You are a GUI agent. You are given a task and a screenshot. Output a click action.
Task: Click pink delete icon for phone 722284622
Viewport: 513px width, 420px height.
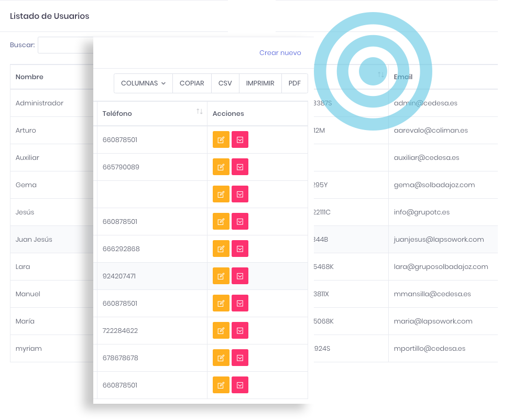(x=240, y=331)
